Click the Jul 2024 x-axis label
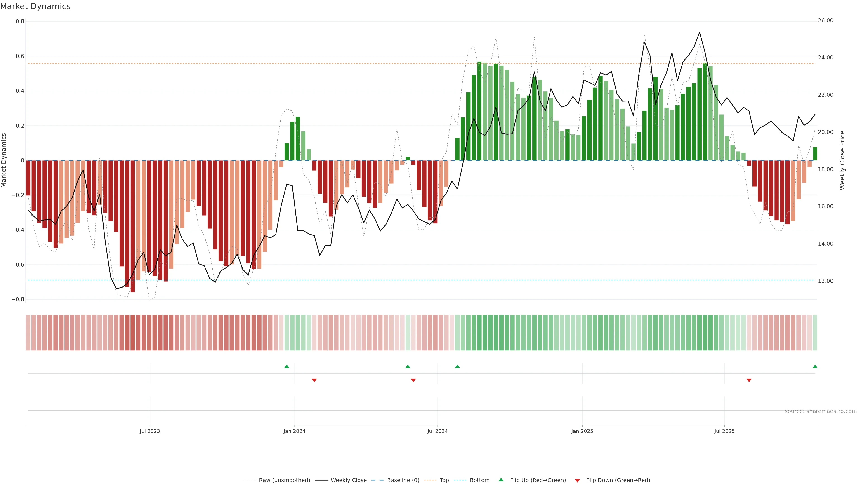This screenshot has width=868, height=488. tap(437, 431)
